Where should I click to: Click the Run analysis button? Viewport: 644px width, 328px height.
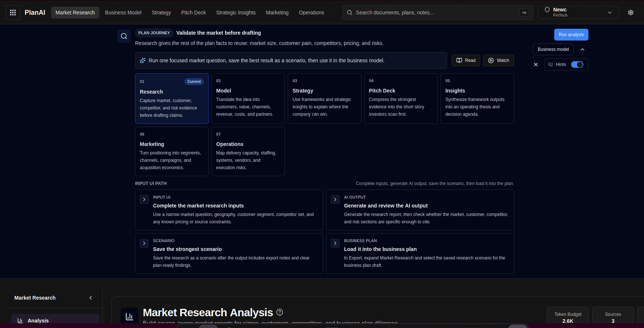coord(571,35)
